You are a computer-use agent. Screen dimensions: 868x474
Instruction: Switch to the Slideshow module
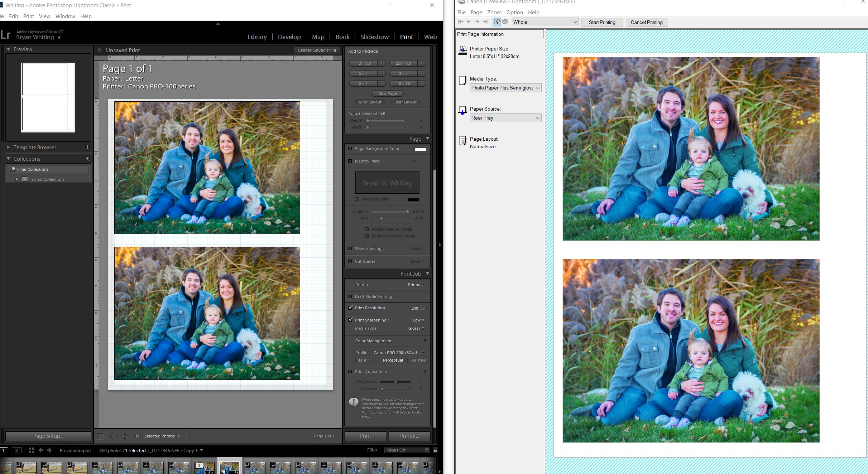click(x=374, y=37)
